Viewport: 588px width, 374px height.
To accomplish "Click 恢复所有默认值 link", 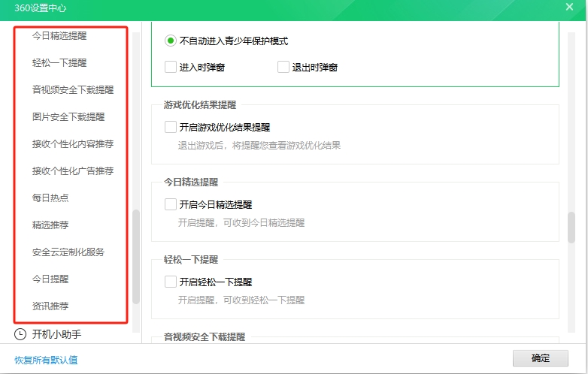I will tap(46, 360).
